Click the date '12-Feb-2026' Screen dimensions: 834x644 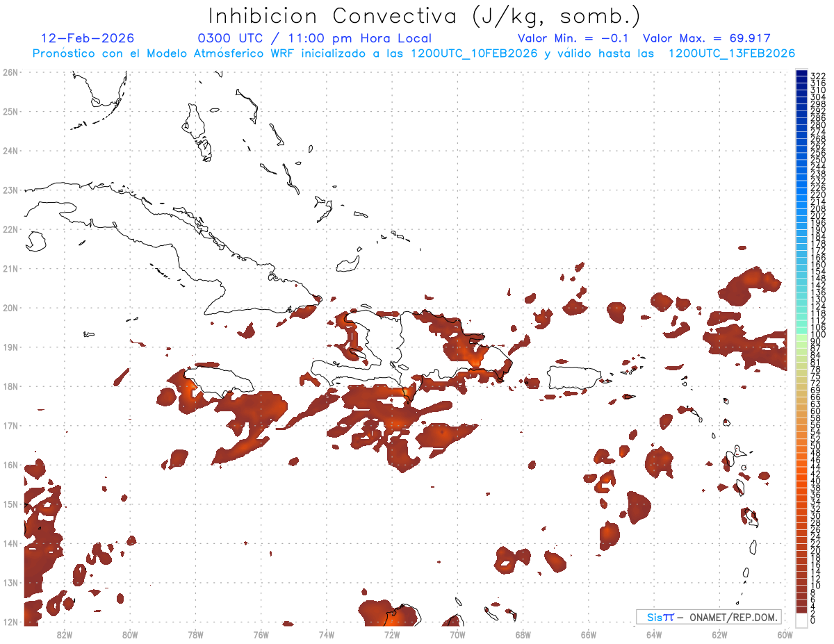pyautogui.click(x=88, y=38)
